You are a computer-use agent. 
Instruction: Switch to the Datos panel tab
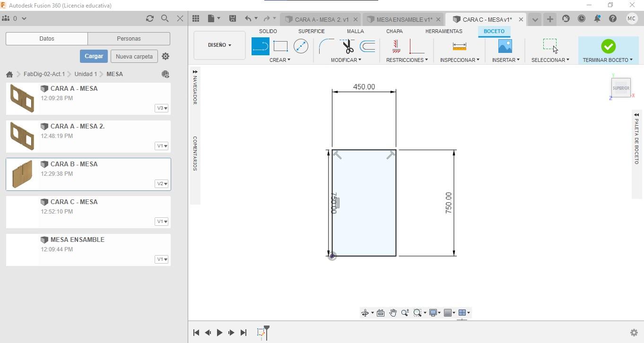[47, 39]
